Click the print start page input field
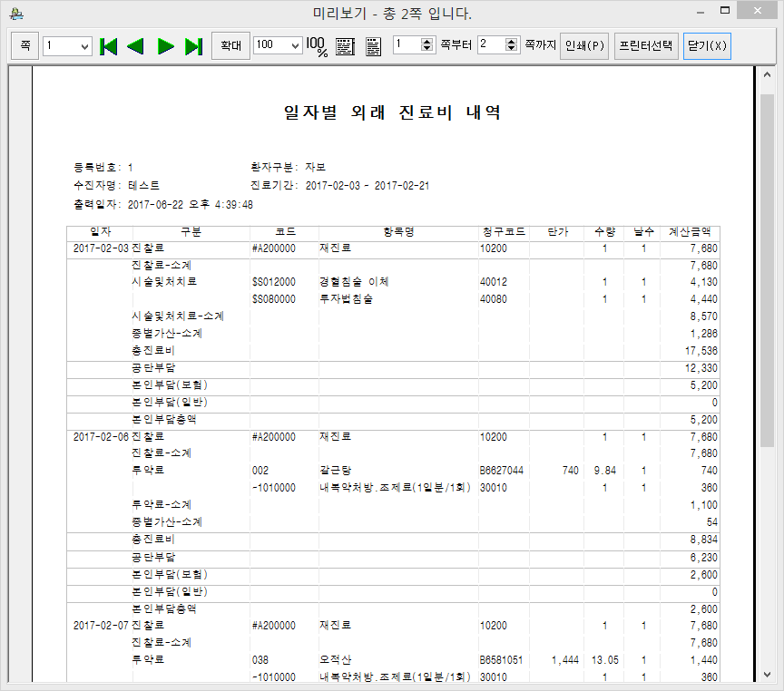784x691 pixels. coord(406,45)
